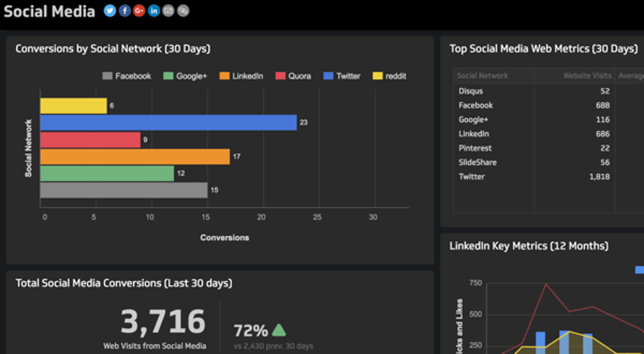Sort by Social Network column header
The height and width of the screenshot is (354, 644).
[482, 76]
